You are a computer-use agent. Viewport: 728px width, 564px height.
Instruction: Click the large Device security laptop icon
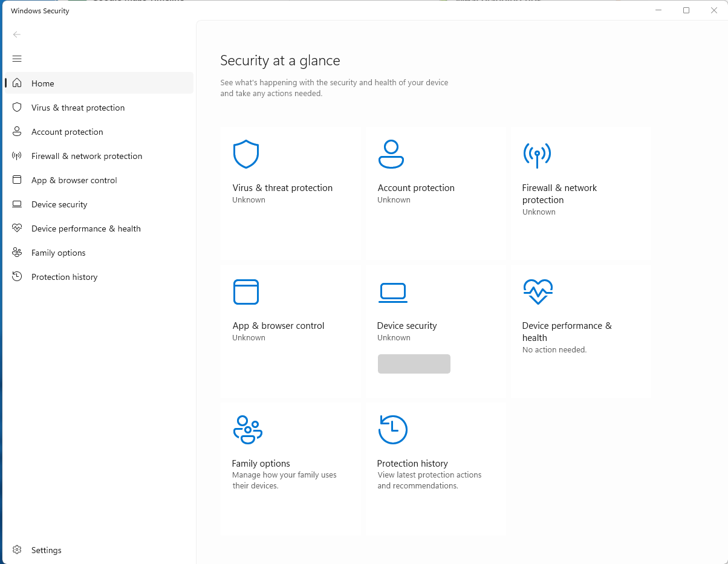tap(393, 293)
